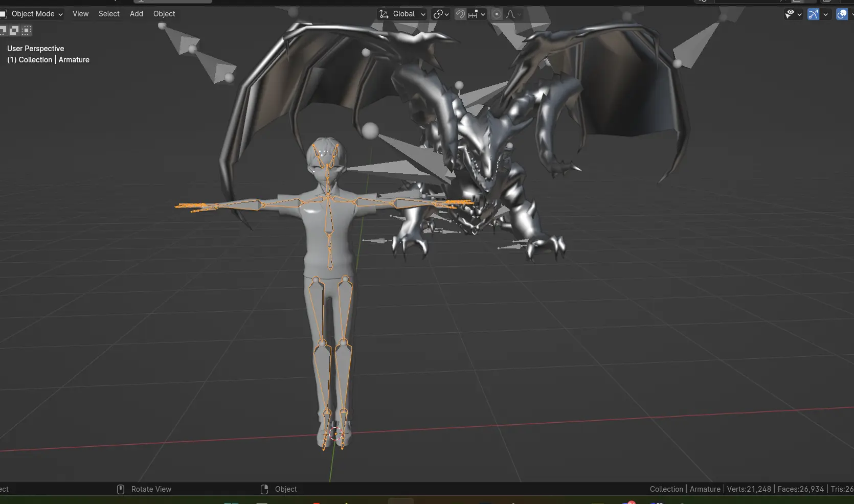
Task: Expand the gizmo options arrow
Action: click(825, 14)
